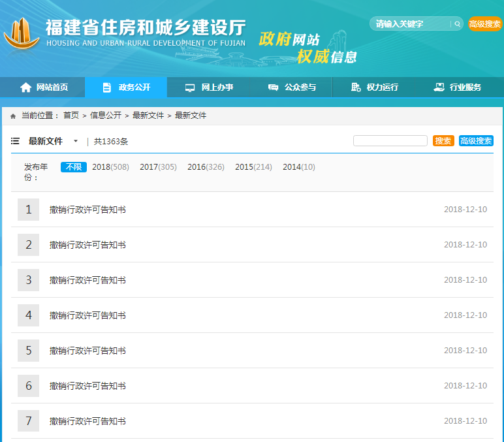Click the home icon in navigation bar

coord(25,87)
